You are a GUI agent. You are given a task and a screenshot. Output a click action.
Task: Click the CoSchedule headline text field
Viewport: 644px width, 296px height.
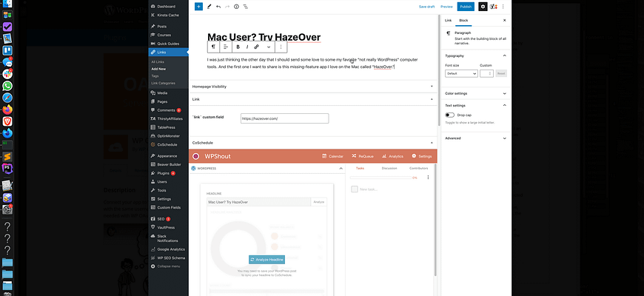pos(259,202)
